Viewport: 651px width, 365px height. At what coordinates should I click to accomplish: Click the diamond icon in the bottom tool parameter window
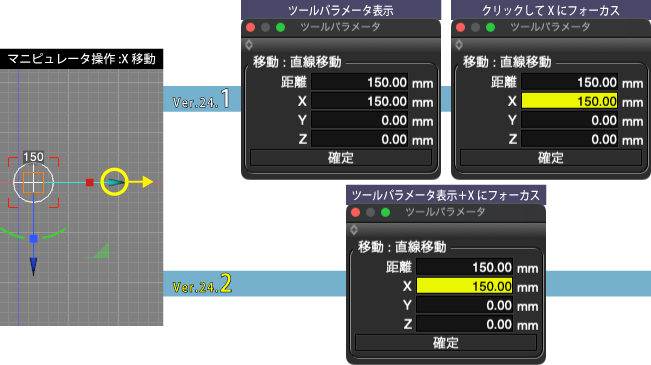click(x=354, y=230)
